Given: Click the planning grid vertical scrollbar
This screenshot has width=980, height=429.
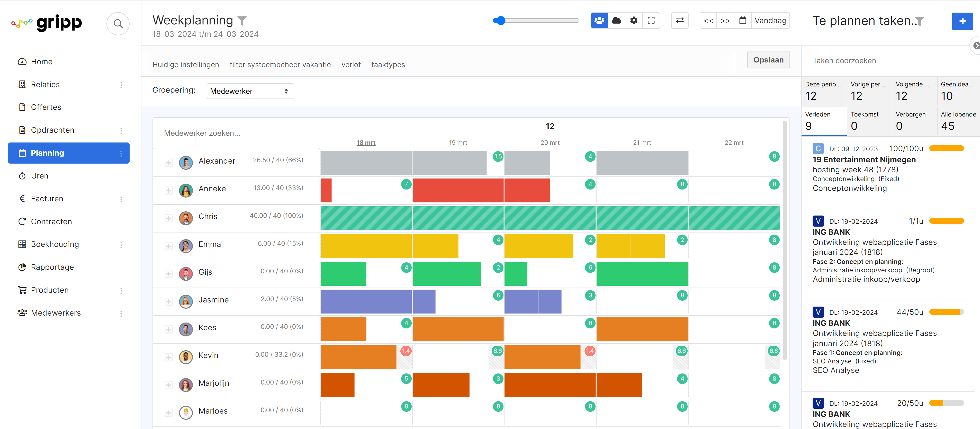Looking at the screenshot, I should [x=785, y=240].
